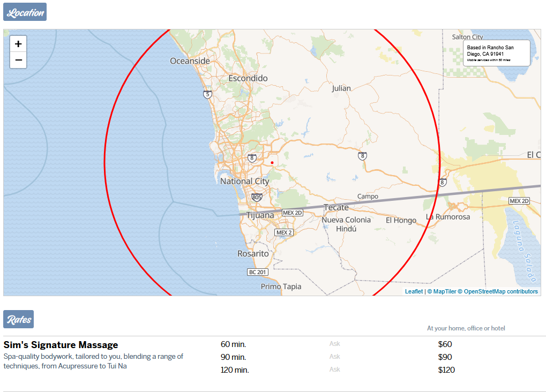Click the Based in Rancho San Diego popup
Image resolution: width=546 pixels, height=392 pixels.
(x=496, y=53)
